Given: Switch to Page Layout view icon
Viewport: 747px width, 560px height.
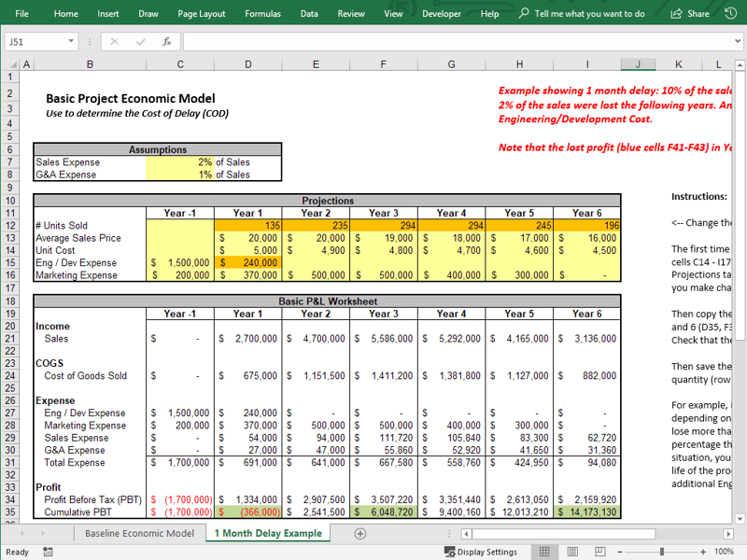Looking at the screenshot, I should coord(572,552).
